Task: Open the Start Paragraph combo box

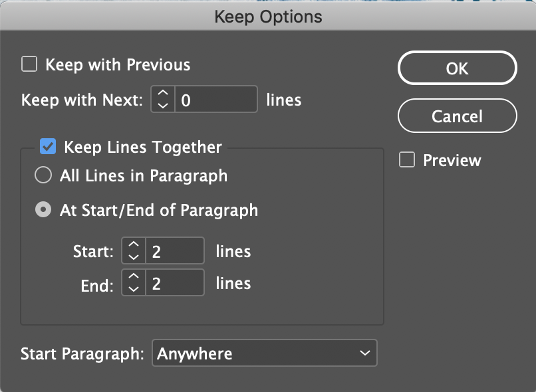Action: pos(264,353)
